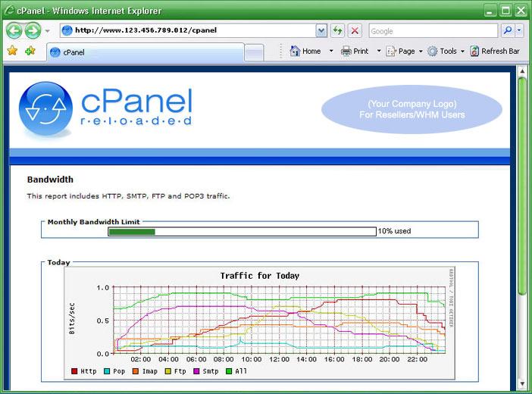Run search with the magnifier icon
Image resolution: width=532 pixels, height=394 pixels.
(508, 31)
